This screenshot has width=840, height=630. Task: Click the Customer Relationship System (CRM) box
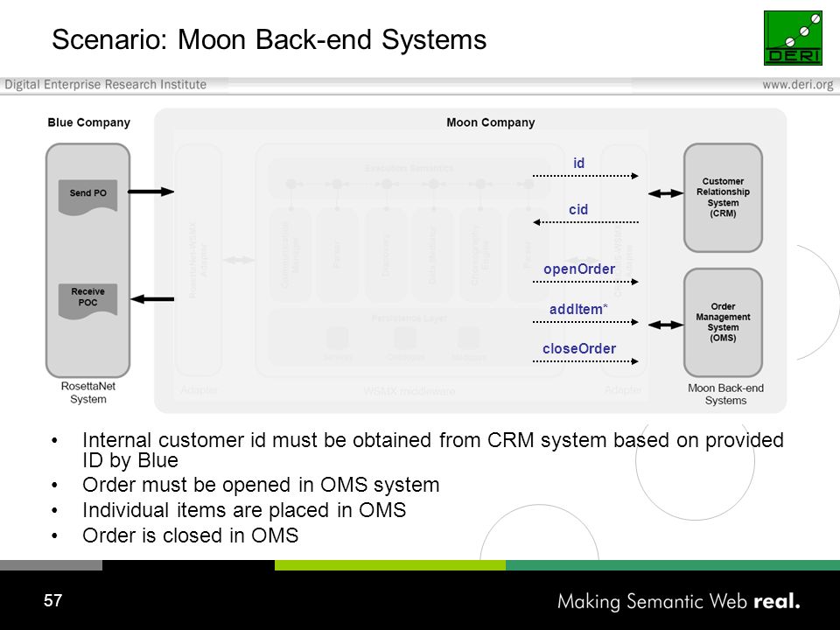(x=723, y=198)
